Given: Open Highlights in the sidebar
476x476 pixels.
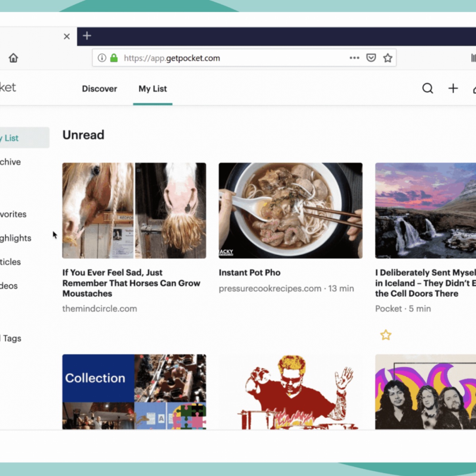Looking at the screenshot, I should pos(15,238).
